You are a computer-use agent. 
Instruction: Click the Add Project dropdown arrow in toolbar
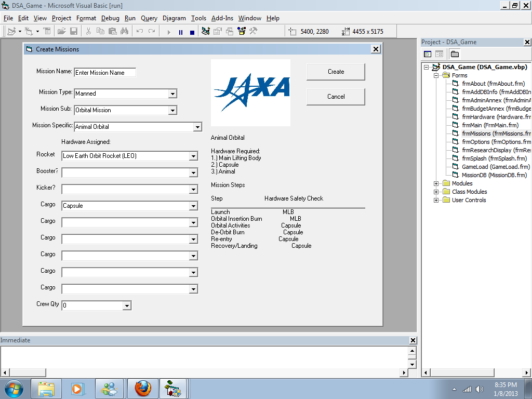pos(20,31)
